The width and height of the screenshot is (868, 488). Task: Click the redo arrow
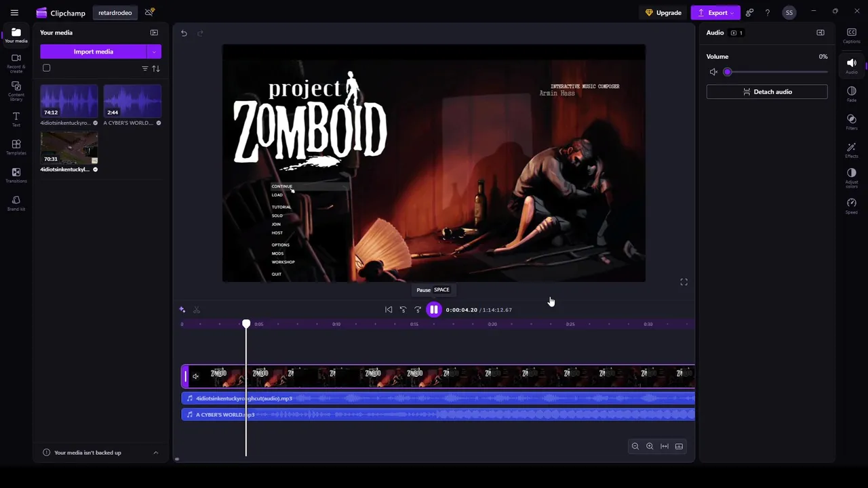tap(200, 33)
